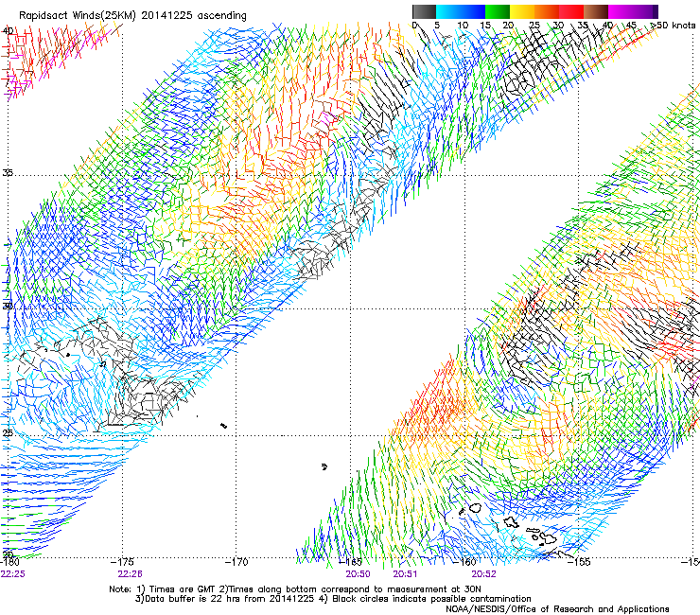700x615 pixels.
Task: Click the latitude label '25'
Action: pos(8,432)
